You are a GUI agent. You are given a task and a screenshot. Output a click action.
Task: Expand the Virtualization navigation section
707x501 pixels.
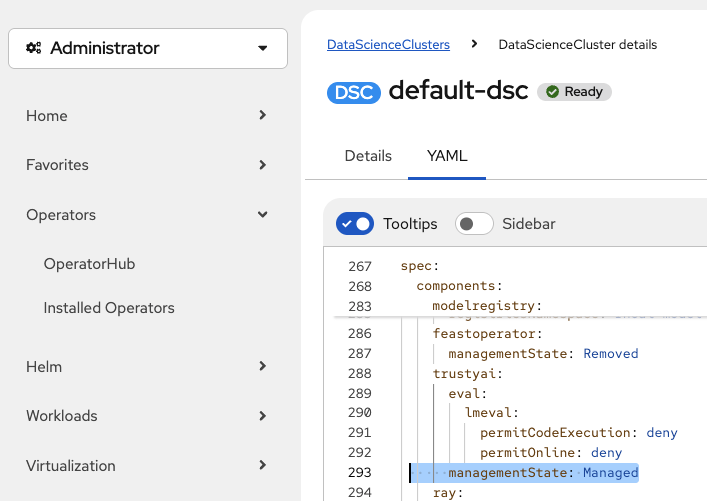(x=147, y=466)
